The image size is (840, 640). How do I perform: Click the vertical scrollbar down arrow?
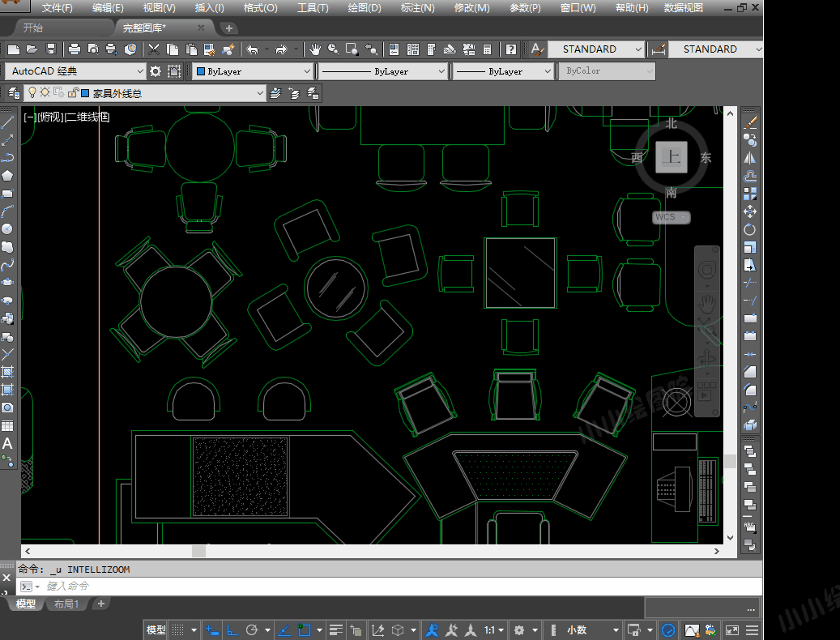pos(730,538)
